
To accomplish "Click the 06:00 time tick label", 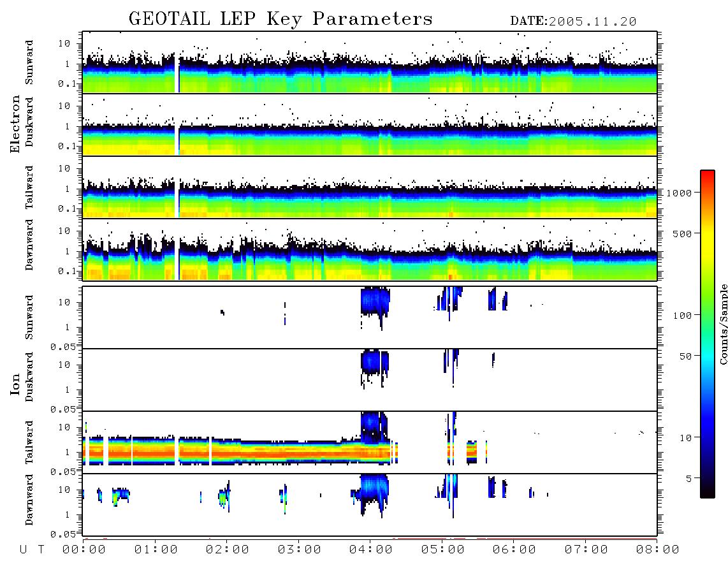I will (x=514, y=550).
